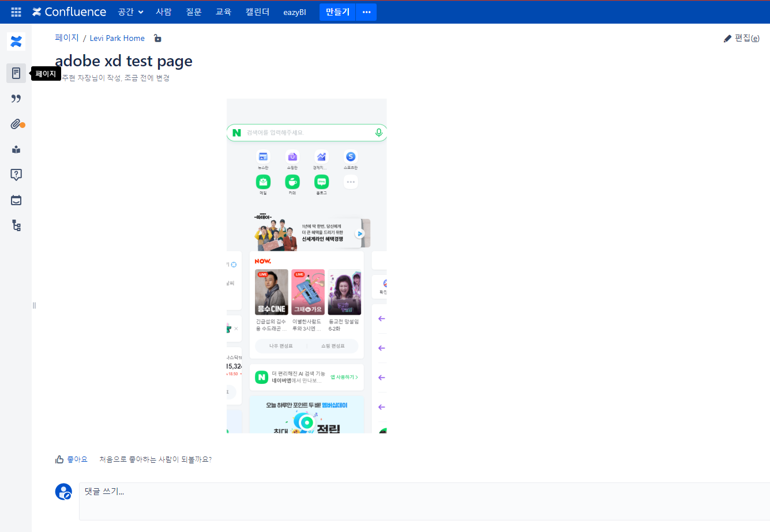Open the 캘린더 menu item
770x532 pixels.
coord(257,12)
